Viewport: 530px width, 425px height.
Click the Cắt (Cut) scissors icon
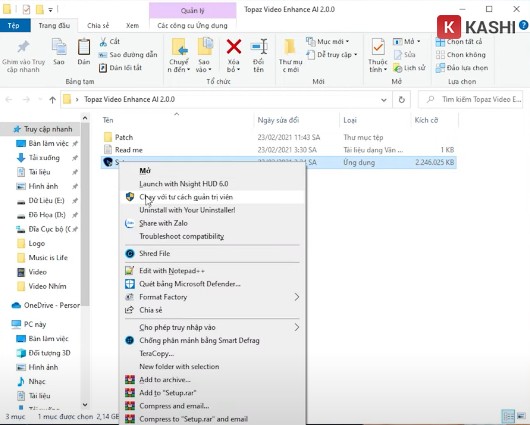click(103, 42)
